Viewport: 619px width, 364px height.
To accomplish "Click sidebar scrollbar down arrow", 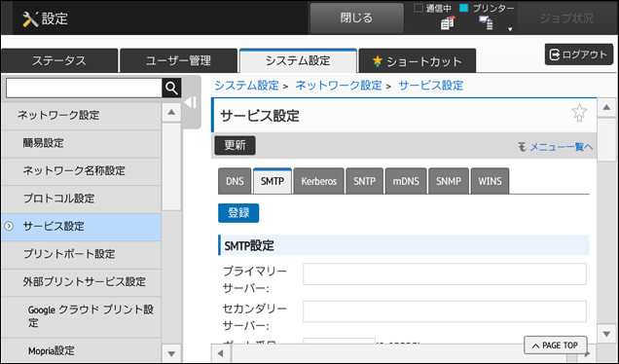I will pos(171,353).
